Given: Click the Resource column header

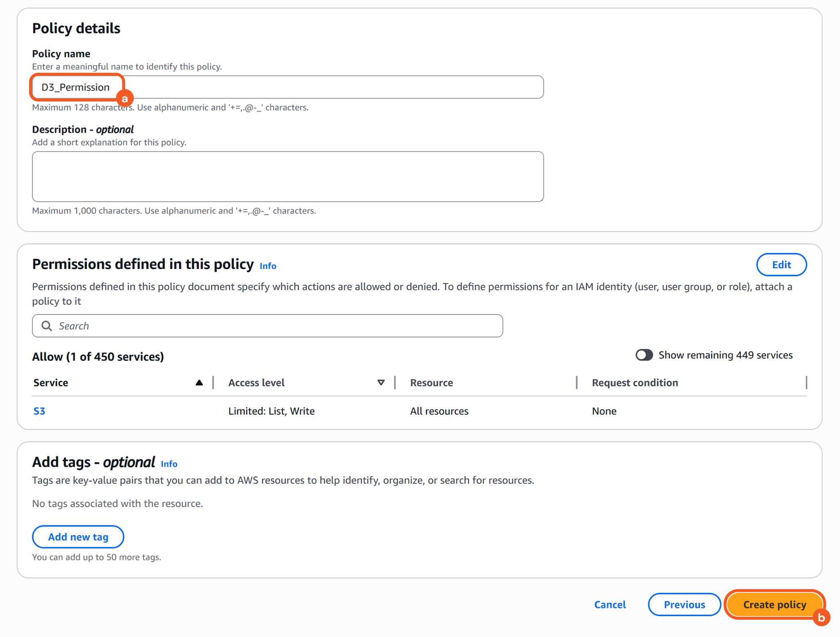Looking at the screenshot, I should click(431, 383).
